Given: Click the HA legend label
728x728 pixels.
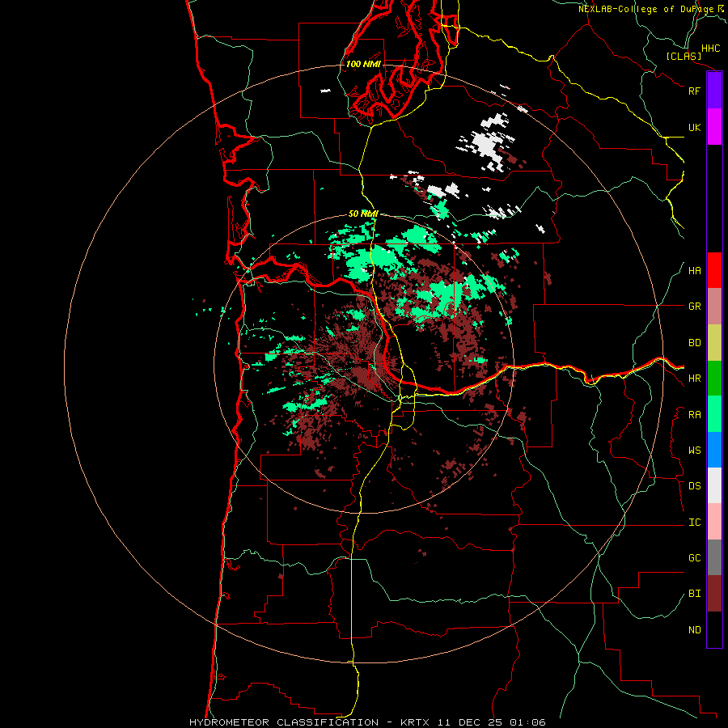Looking at the screenshot, I should (694, 270).
